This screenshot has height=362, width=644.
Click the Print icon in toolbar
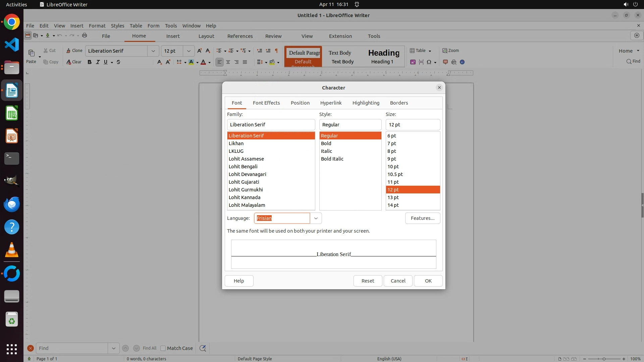85,36
